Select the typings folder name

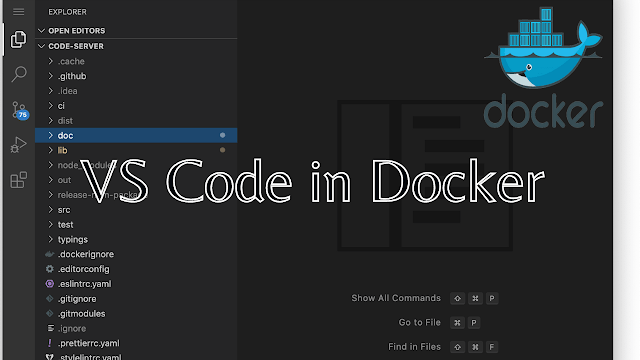tap(73, 239)
